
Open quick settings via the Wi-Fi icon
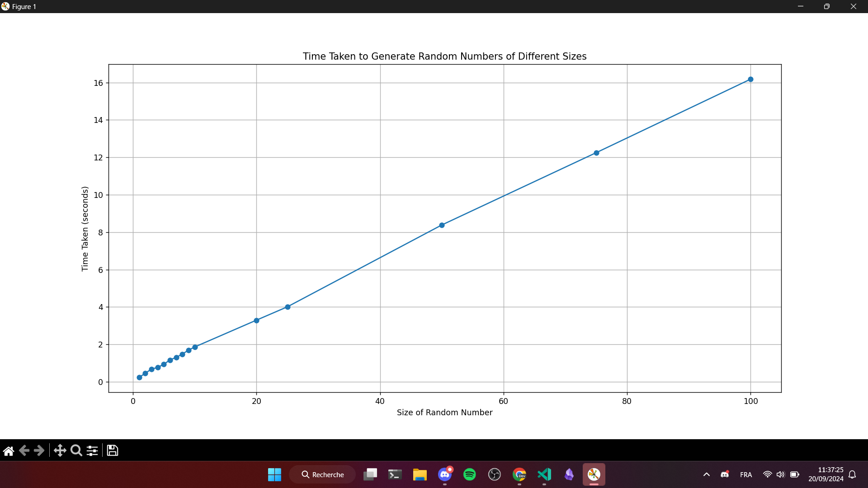(x=768, y=474)
